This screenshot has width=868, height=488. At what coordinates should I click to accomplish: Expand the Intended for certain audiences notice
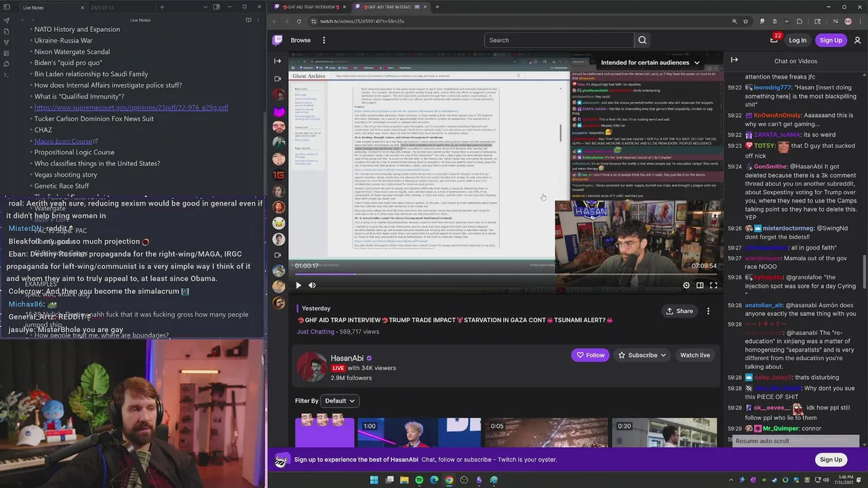coord(650,62)
